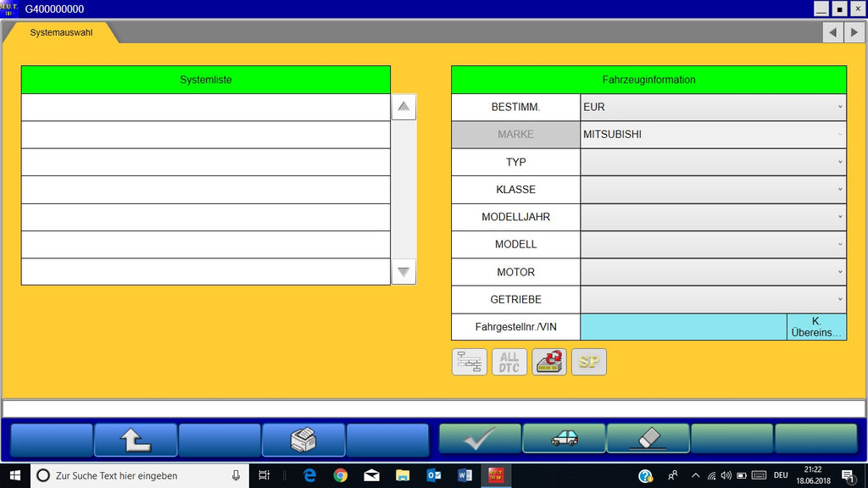This screenshot has width=868, height=488.
Task: Open the MOTOR dropdown
Action: click(713, 272)
